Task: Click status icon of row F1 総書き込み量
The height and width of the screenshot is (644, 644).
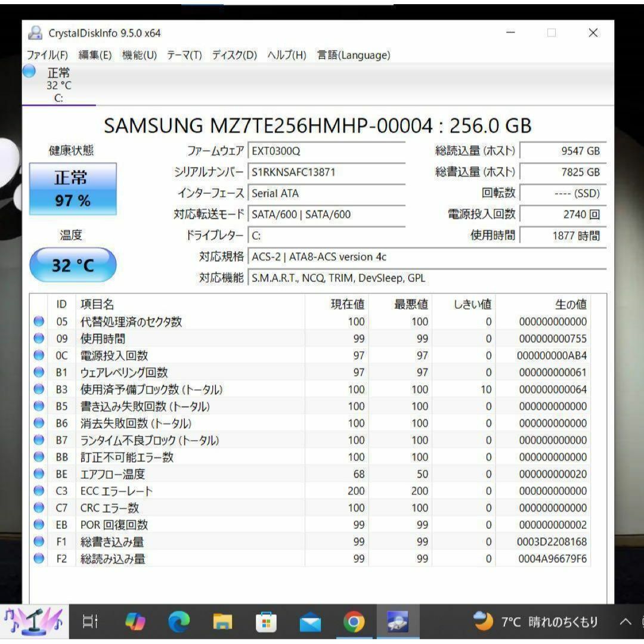Action: pos(39,541)
